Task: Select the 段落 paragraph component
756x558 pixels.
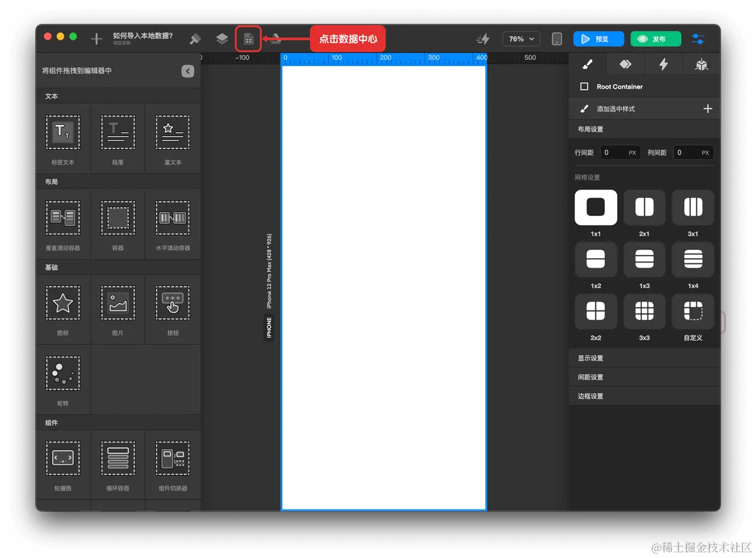Action: pos(118,139)
